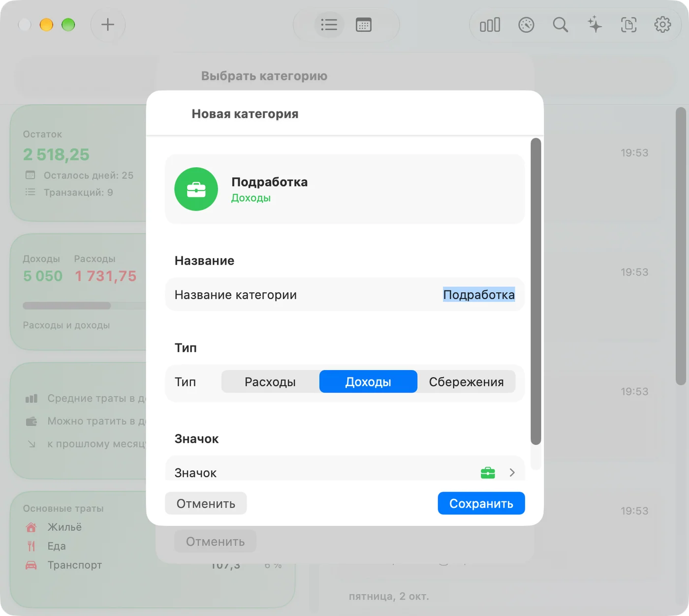The height and width of the screenshot is (616, 689).
Task: Click the Новая категория dialog scrollbar
Action: (536, 291)
